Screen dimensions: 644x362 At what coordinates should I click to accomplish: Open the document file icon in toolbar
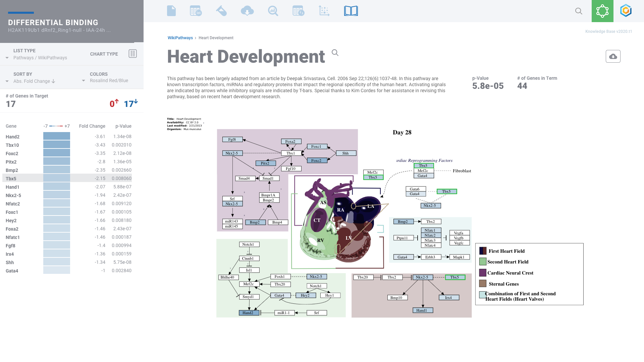pyautogui.click(x=171, y=11)
